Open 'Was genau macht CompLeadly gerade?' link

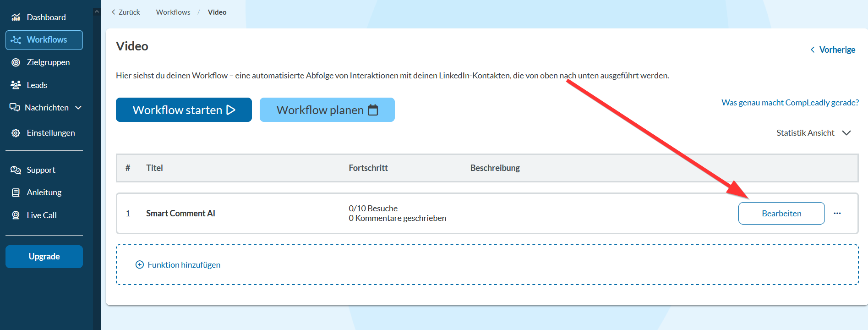click(790, 103)
